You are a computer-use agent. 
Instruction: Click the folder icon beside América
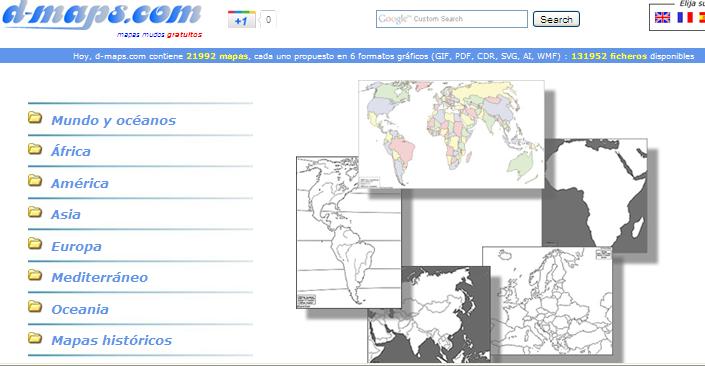pos(35,181)
